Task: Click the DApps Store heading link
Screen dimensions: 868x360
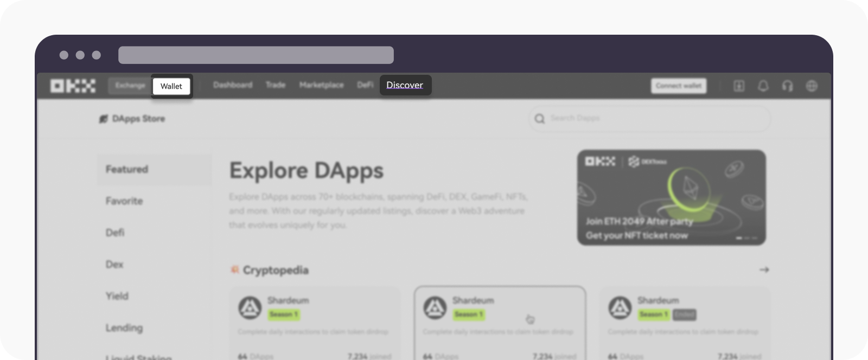Action: click(x=138, y=119)
